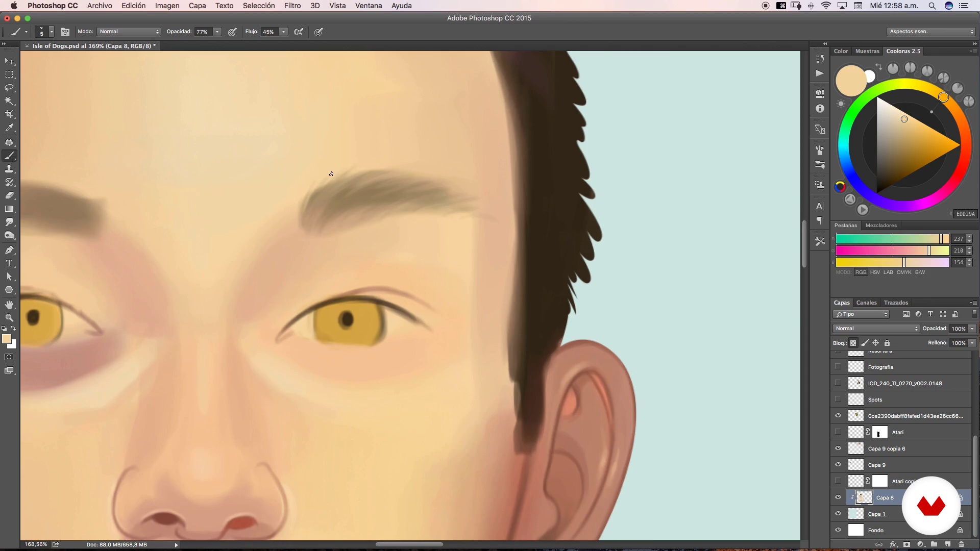Select the Zoom tool
The width and height of the screenshot is (980, 551).
(9, 317)
